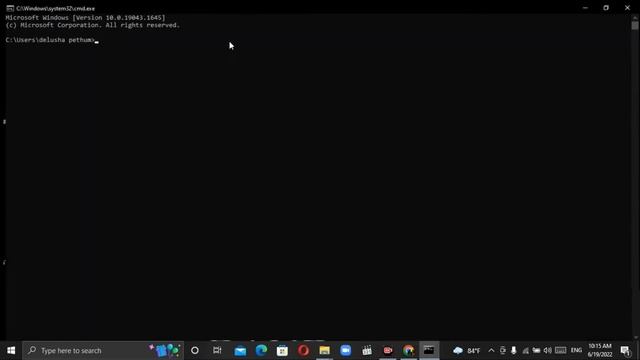Click the console vertical scrollbar thumb
The image size is (640, 360).
(x=635, y=25)
